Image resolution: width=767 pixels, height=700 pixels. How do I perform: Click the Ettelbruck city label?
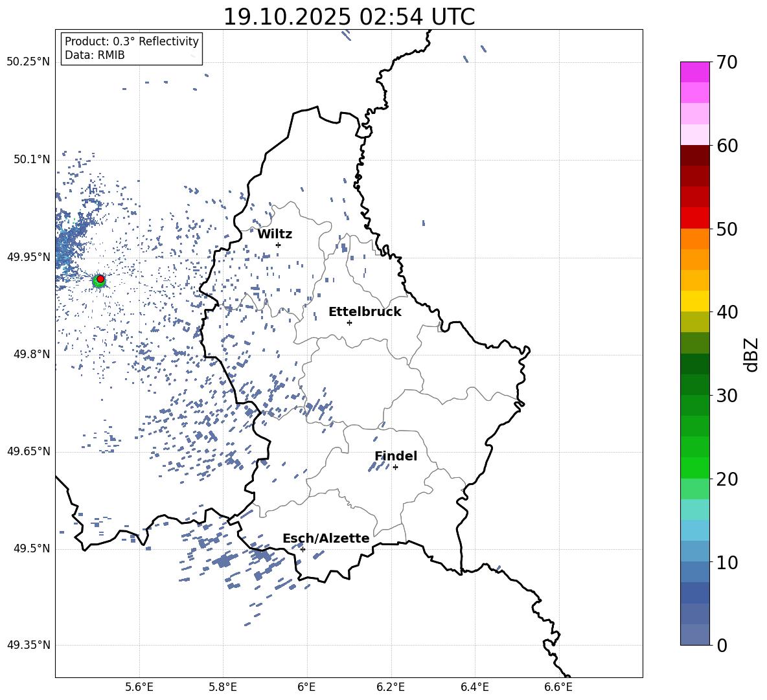pos(365,312)
